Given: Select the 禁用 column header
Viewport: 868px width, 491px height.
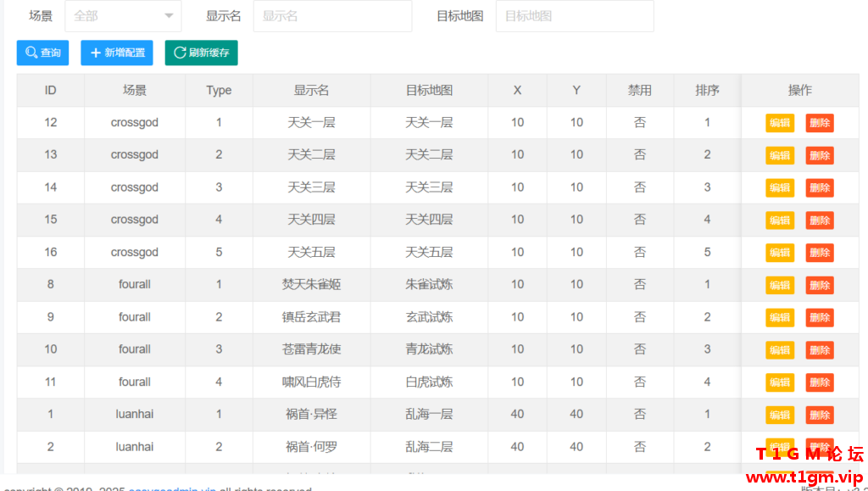Looking at the screenshot, I should [x=640, y=90].
